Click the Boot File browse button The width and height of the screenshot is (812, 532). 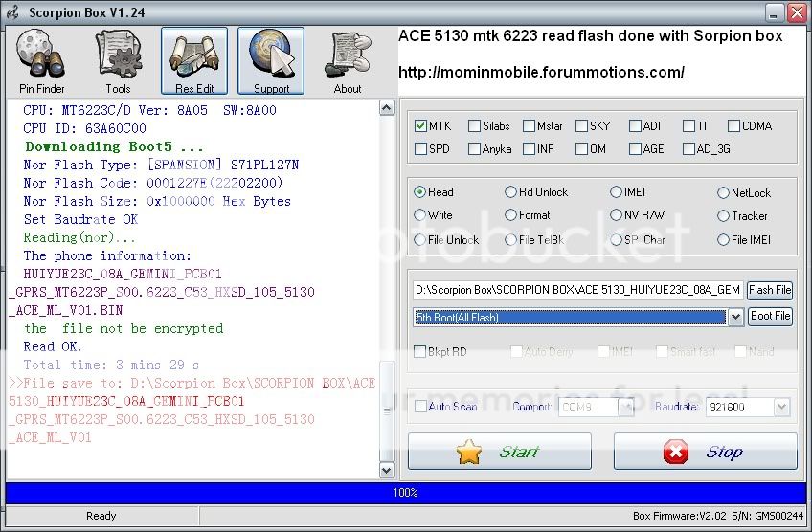[770, 316]
